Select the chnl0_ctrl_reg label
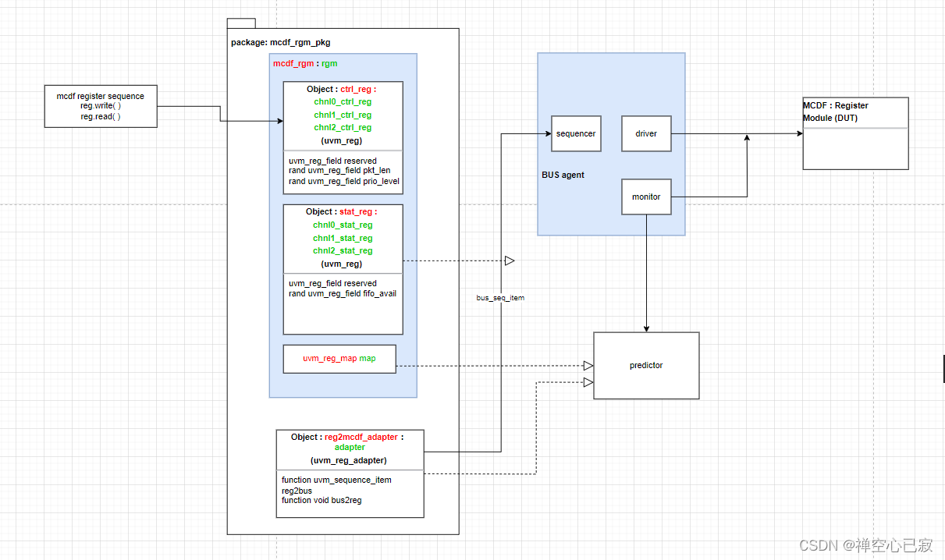945x560 pixels. pyautogui.click(x=343, y=101)
